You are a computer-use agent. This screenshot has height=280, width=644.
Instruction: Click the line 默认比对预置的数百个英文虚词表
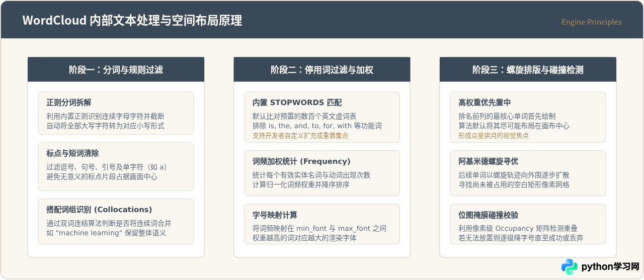(304, 116)
